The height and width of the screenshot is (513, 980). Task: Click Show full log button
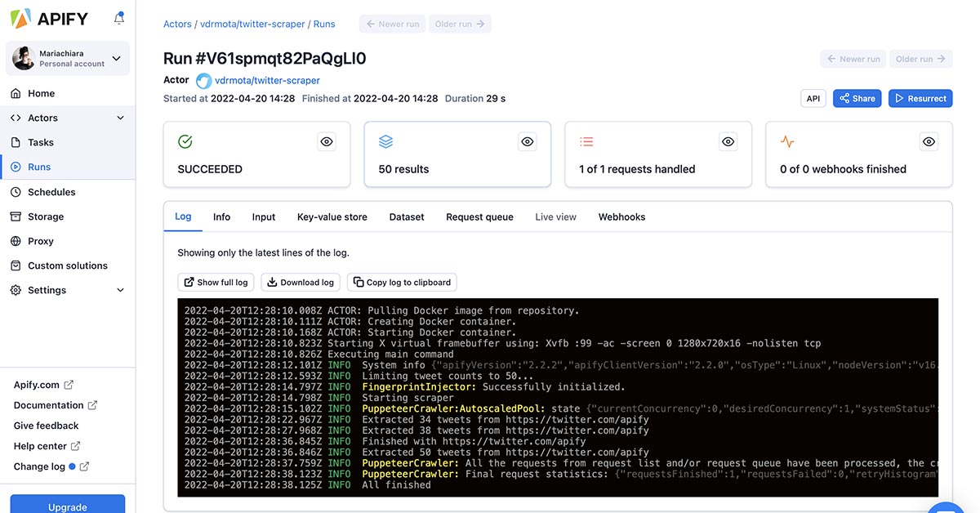pos(216,282)
